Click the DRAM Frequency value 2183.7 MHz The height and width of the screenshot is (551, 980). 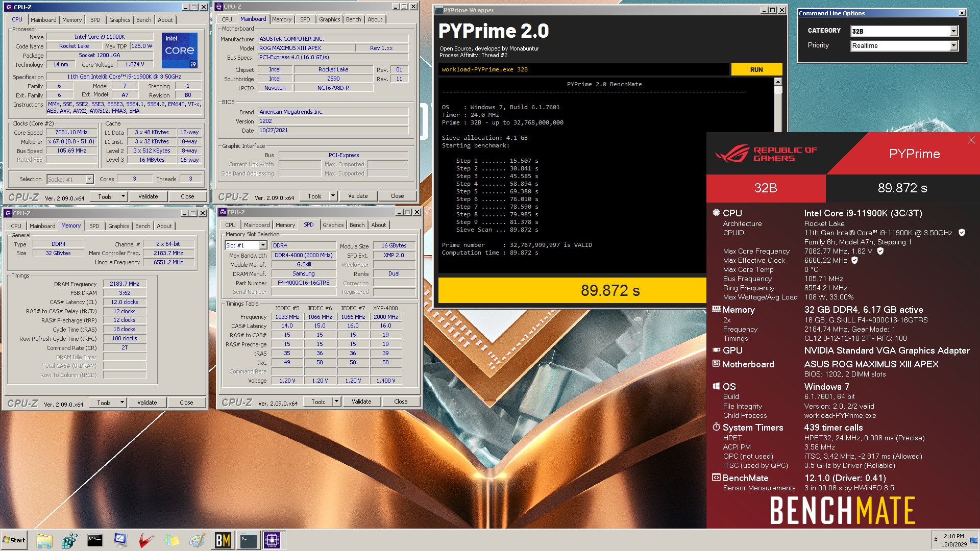point(125,284)
